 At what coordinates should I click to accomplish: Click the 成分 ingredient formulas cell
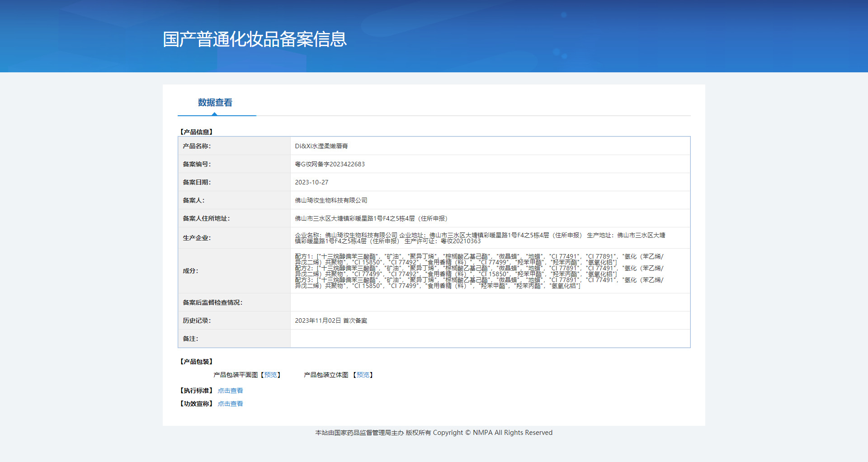[x=490, y=271]
